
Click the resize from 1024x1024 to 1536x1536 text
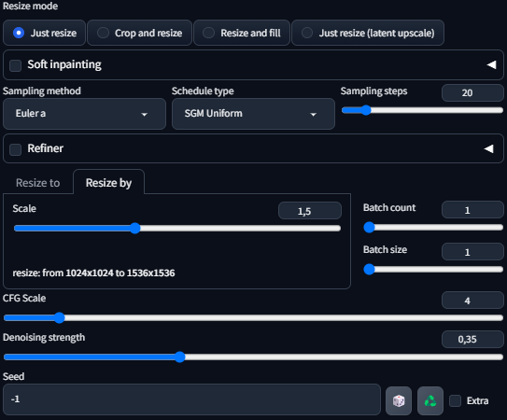pyautogui.click(x=93, y=273)
